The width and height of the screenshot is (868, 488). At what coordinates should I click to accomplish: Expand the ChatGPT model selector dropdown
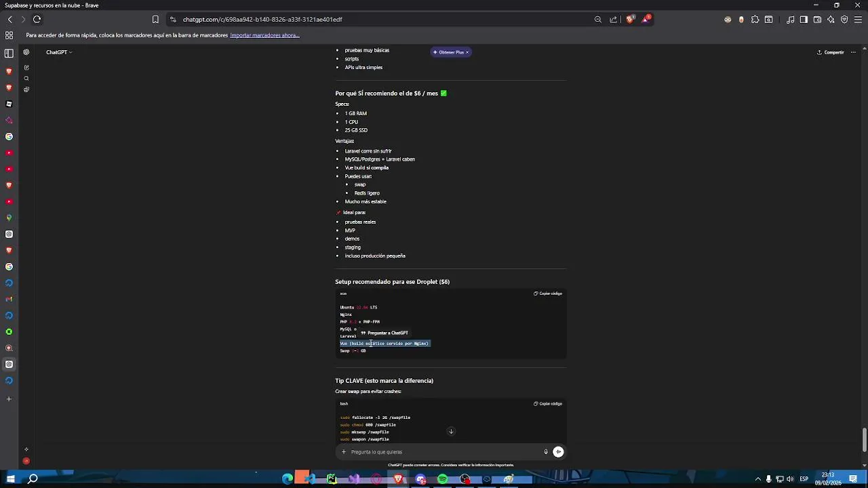(59, 52)
